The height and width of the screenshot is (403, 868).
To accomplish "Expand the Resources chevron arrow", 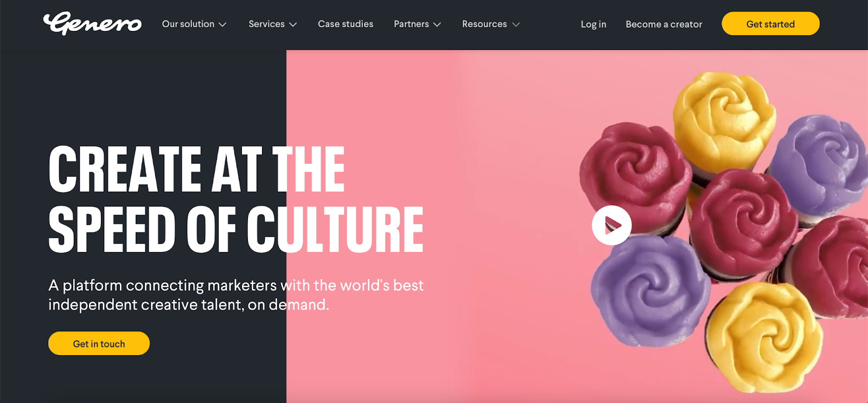I will (516, 24).
